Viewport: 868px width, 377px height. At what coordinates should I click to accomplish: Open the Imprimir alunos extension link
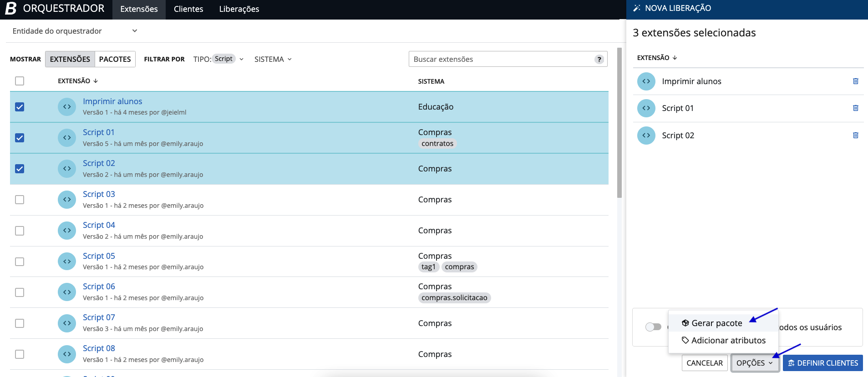[112, 101]
